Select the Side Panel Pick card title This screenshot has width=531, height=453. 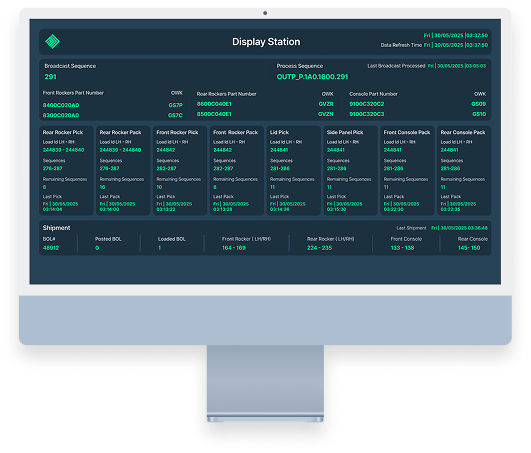point(345,132)
